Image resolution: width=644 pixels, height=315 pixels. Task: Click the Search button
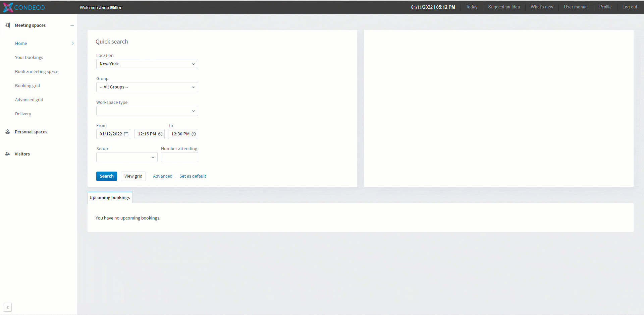[x=106, y=176]
